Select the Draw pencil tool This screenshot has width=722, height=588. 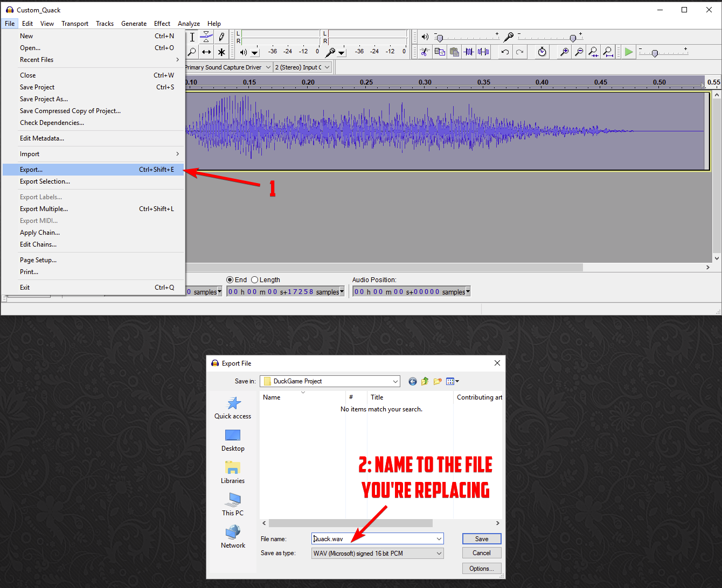click(x=221, y=37)
